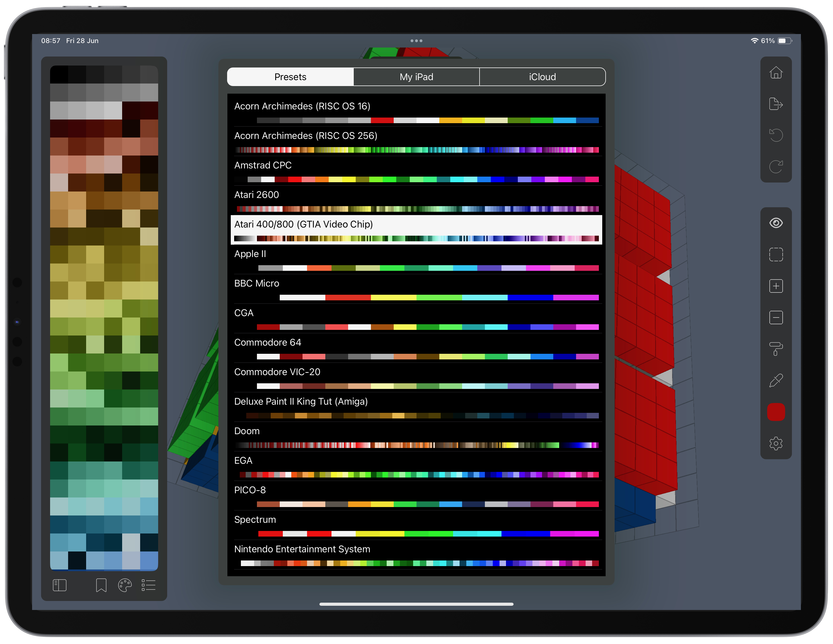Select the dashed-square selection tool

[776, 255]
